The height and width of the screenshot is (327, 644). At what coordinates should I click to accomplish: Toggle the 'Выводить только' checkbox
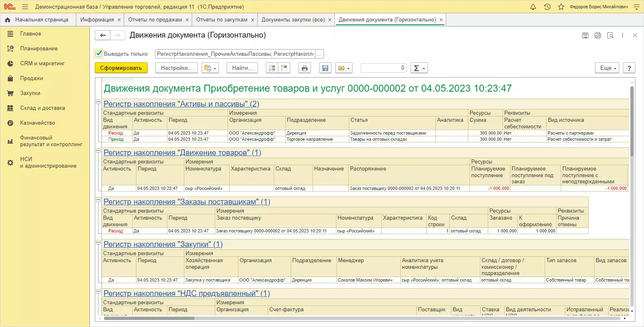pos(99,54)
